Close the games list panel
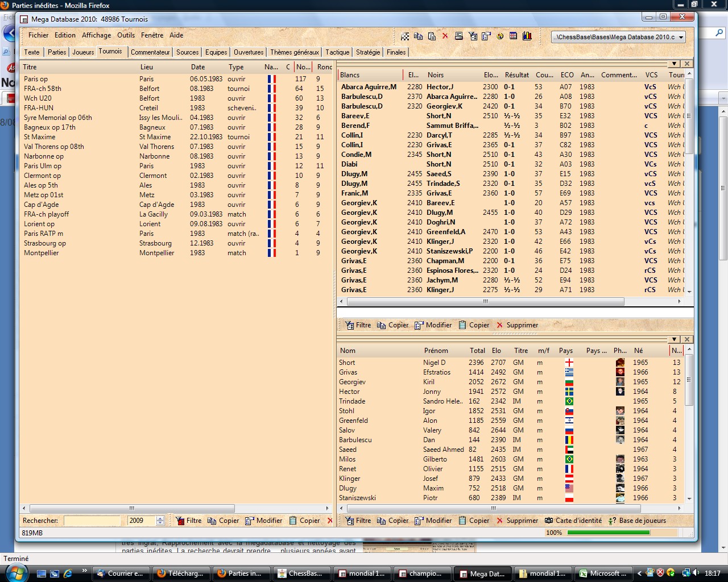The image size is (728, 582). [687, 64]
